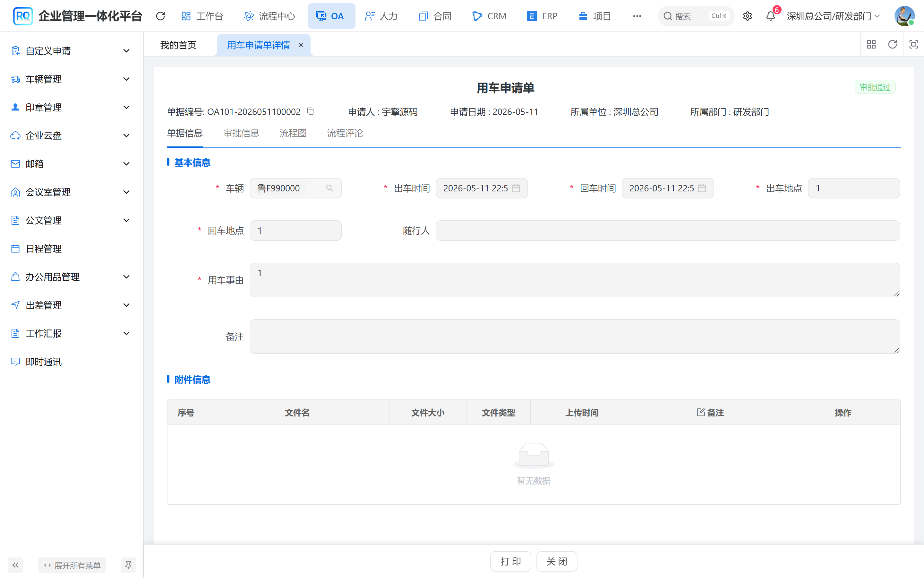Image resolution: width=924 pixels, height=578 pixels.
Task: Close the 用车申请单详情 tab
Action: pyautogui.click(x=301, y=45)
